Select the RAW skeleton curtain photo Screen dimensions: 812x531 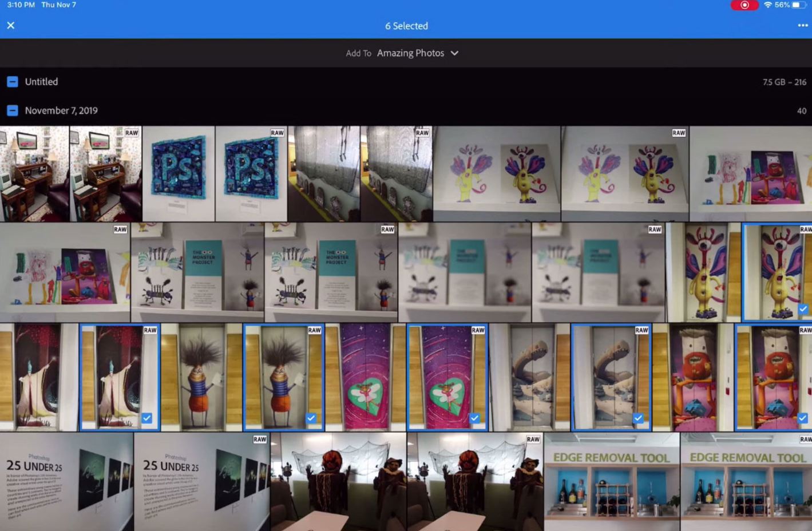click(x=397, y=174)
